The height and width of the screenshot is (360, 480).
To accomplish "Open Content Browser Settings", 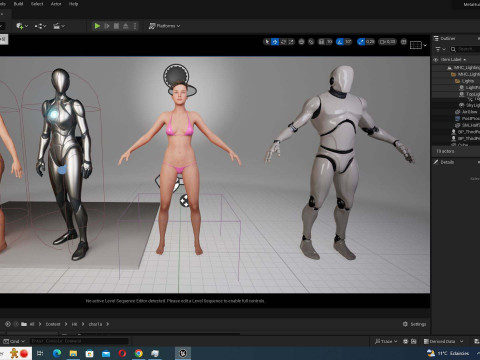I will 414,324.
